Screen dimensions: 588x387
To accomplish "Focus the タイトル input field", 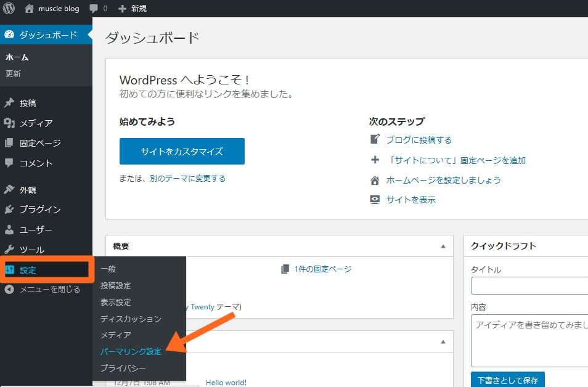I will 529,286.
